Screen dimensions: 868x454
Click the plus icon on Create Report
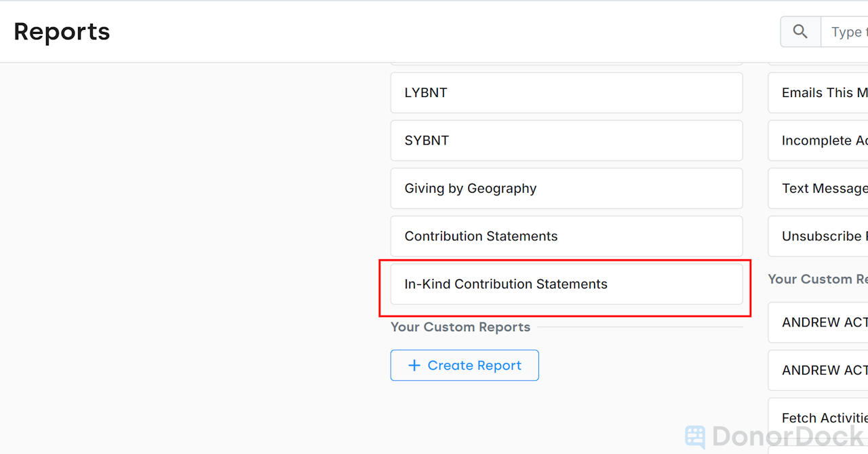coord(414,365)
